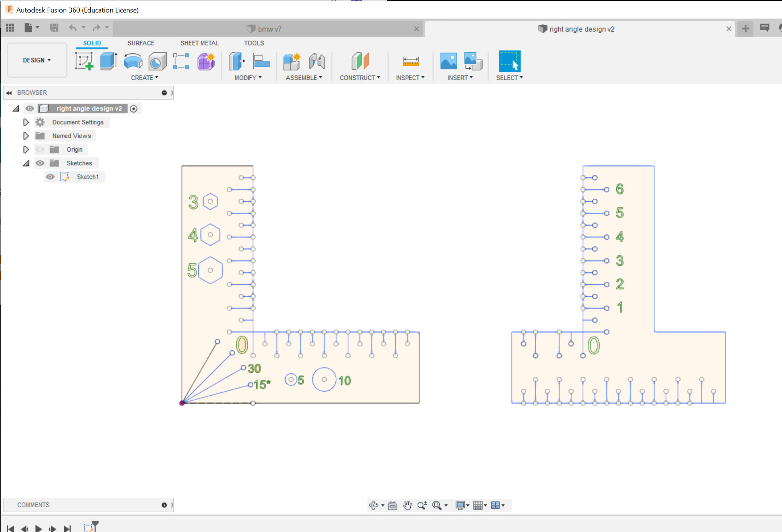Collapse the root component node
This screenshot has height=532, width=782.
[x=16, y=109]
